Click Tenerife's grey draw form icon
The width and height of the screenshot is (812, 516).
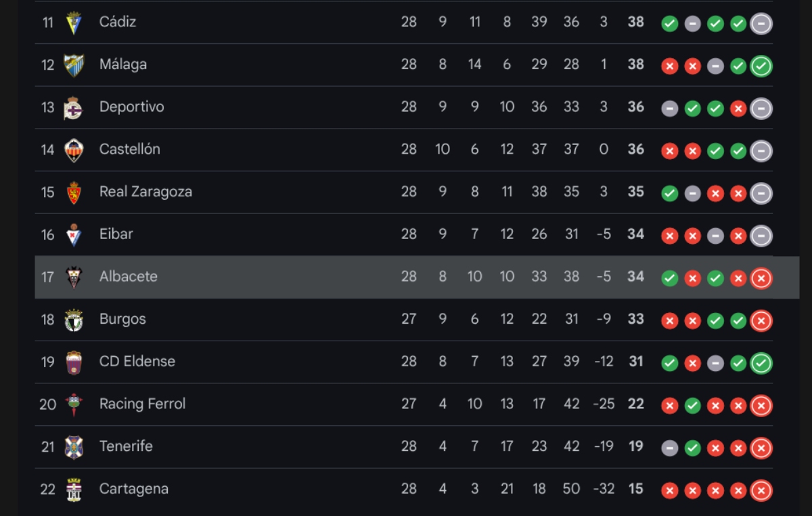tap(670, 448)
